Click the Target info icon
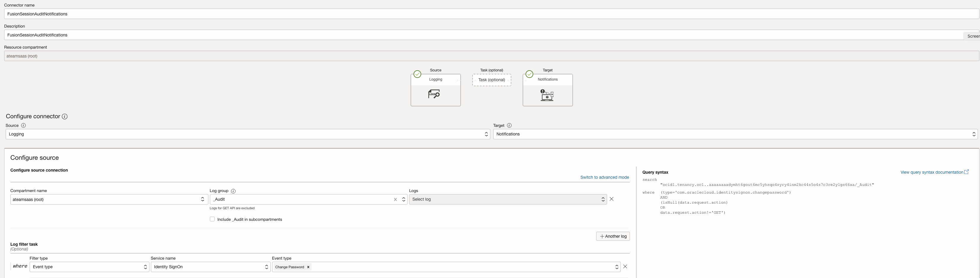Viewport: 980px width, 278px height. 509,125
